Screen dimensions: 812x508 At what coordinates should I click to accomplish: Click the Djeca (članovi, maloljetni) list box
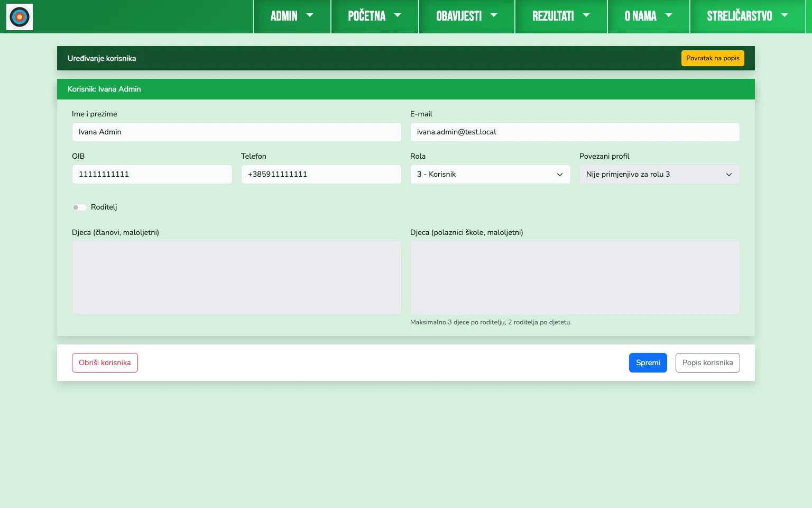pos(236,278)
